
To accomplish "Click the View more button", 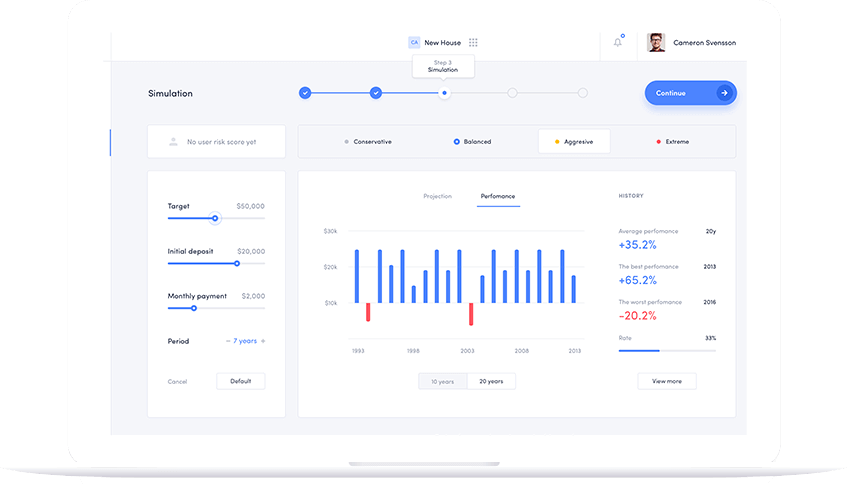I will tap(667, 381).
